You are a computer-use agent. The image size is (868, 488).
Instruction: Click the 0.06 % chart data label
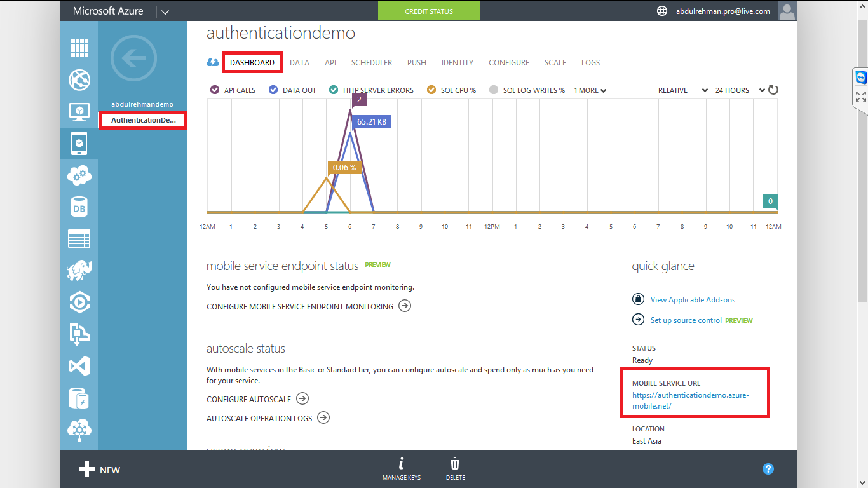[x=344, y=168]
